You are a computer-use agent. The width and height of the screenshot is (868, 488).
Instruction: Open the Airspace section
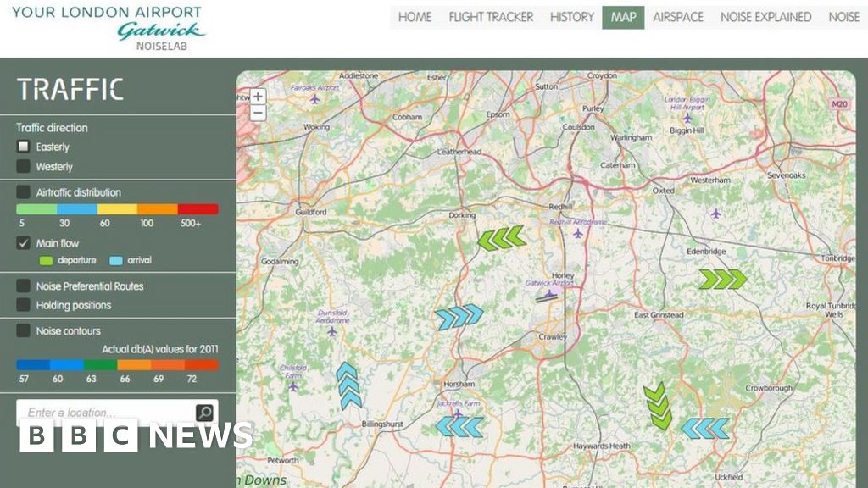[x=678, y=17]
